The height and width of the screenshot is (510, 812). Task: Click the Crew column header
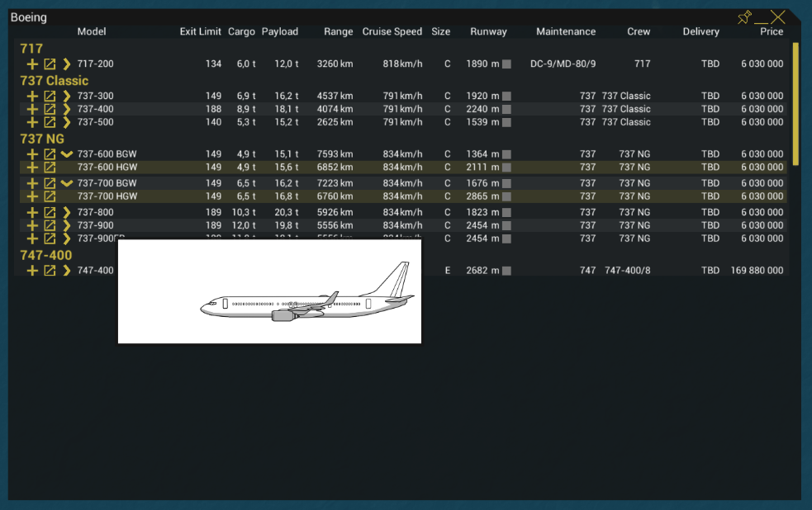coord(639,31)
